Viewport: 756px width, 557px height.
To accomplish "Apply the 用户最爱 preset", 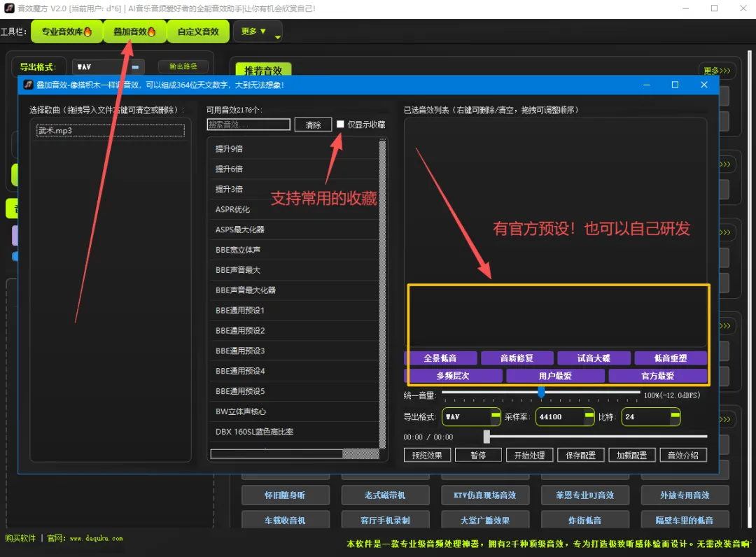I will [555, 376].
